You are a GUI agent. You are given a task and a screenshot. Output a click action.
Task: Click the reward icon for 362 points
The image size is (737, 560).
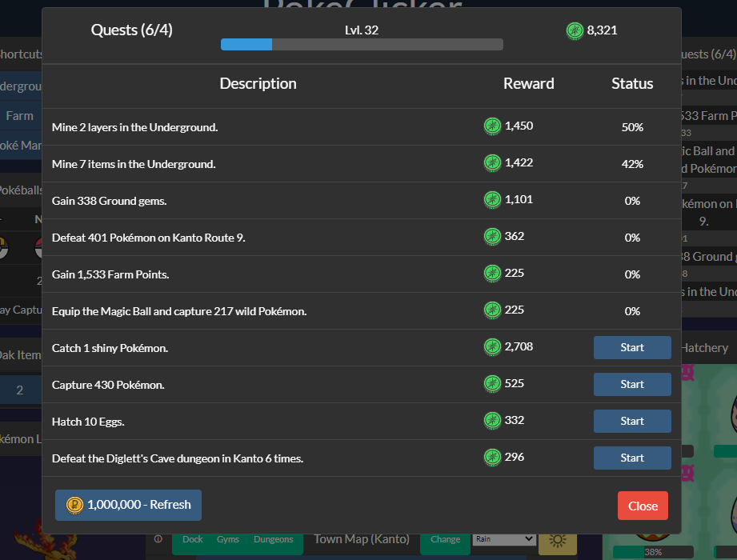pos(492,236)
